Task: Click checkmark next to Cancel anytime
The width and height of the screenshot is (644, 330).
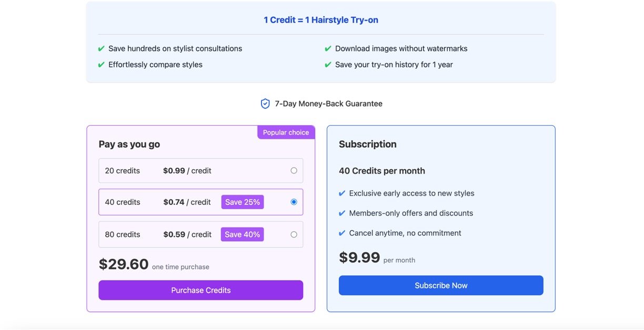Action: coord(342,233)
